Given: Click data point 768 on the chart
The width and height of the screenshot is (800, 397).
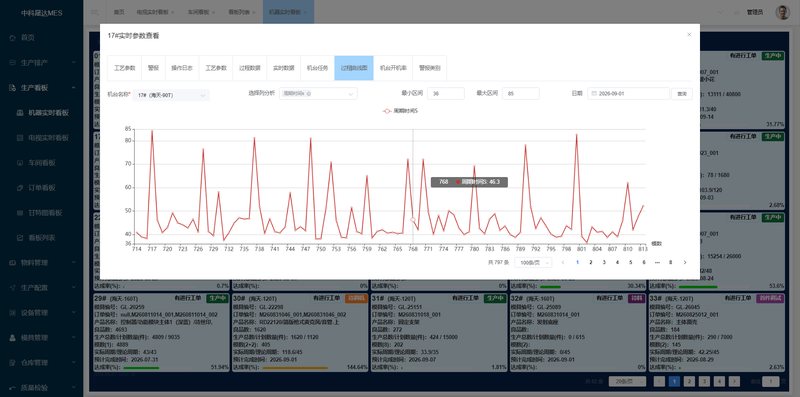Looking at the screenshot, I should coord(413,220).
